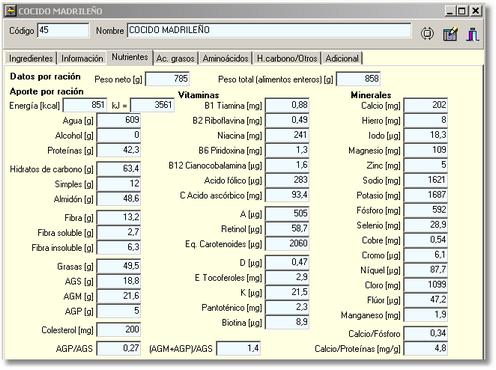Image resolution: width=496 pixels, height=370 pixels.
Task: Click the Fibra soluble field showing 2,7
Action: click(x=119, y=232)
